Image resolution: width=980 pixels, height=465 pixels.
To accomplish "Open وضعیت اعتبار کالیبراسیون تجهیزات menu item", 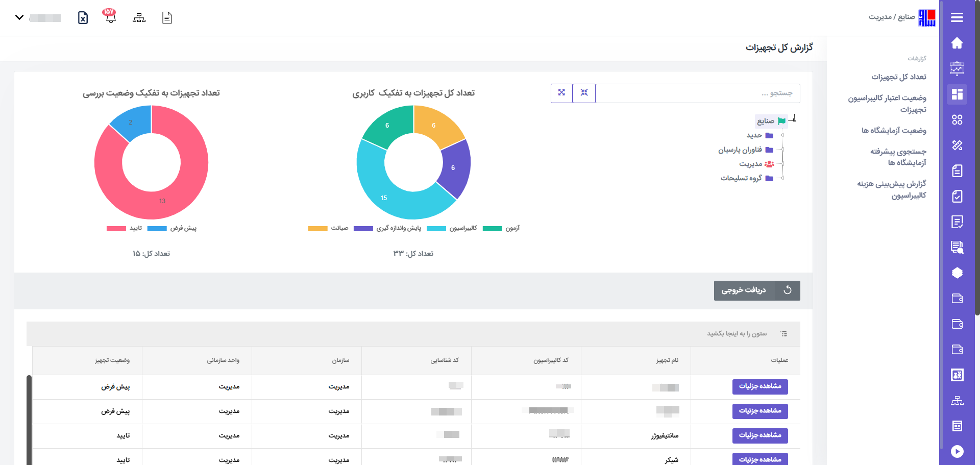I will [x=887, y=104].
